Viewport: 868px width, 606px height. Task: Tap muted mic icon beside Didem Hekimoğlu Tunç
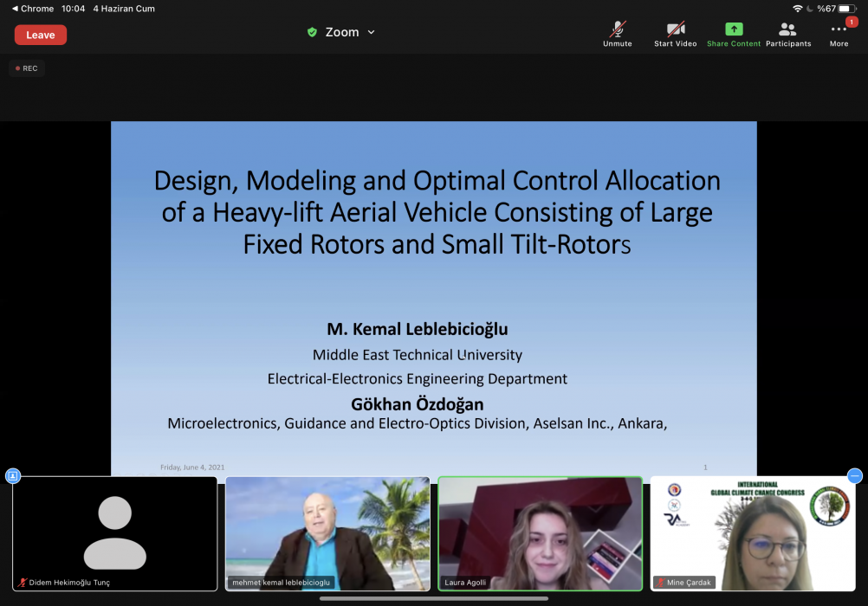[23, 583]
